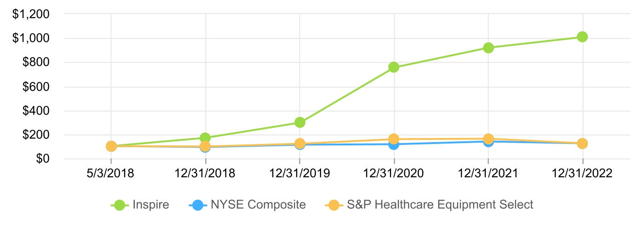644x230 pixels.
Task: Click Inspire data point at 12/31/2020
Action: [394, 67]
